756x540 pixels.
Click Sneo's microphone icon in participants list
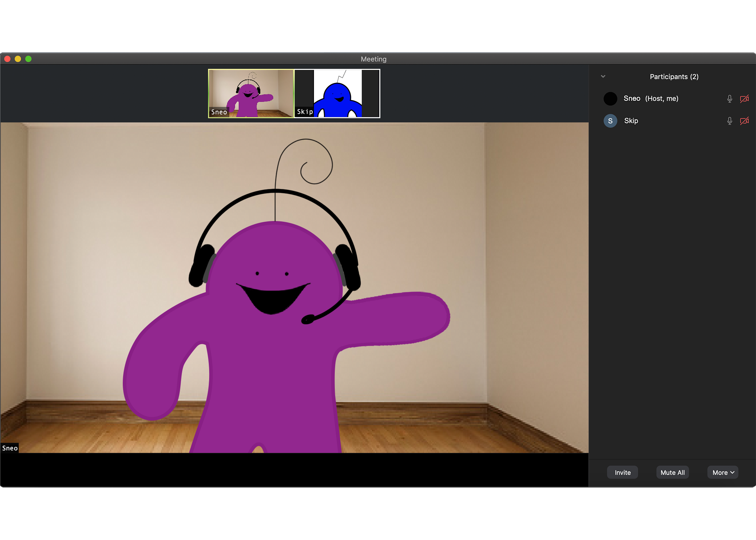point(729,99)
